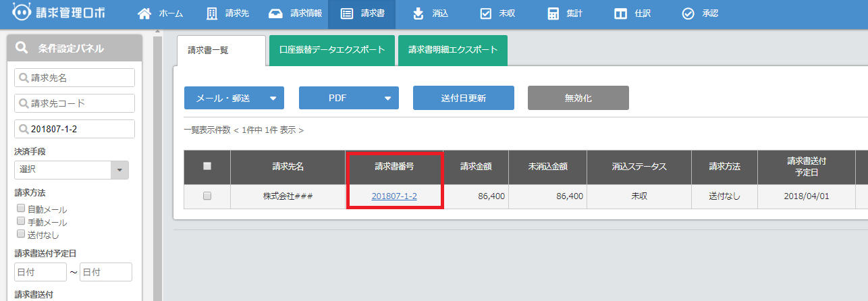Switch to 口座振替データエクスポート tab

pyautogui.click(x=331, y=50)
